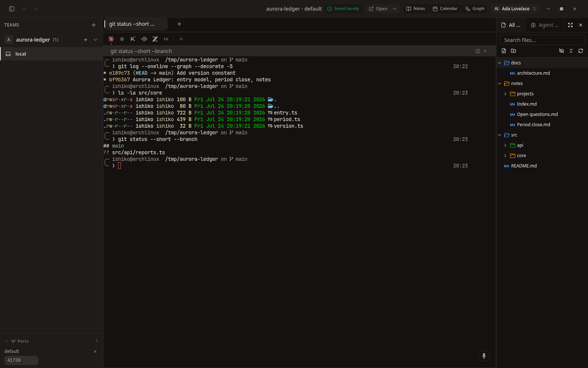Screen dimensions: 588x368
Task: Launch the Z agent icon
Action: (x=155, y=39)
